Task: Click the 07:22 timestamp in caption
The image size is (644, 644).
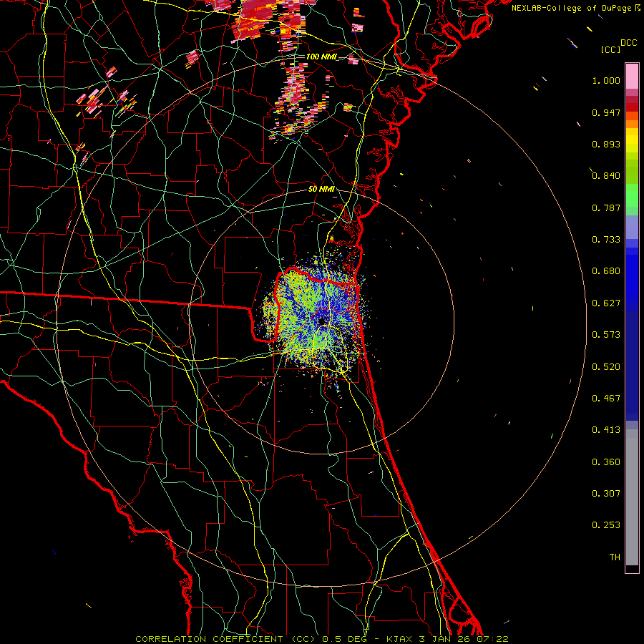Action: point(492,639)
